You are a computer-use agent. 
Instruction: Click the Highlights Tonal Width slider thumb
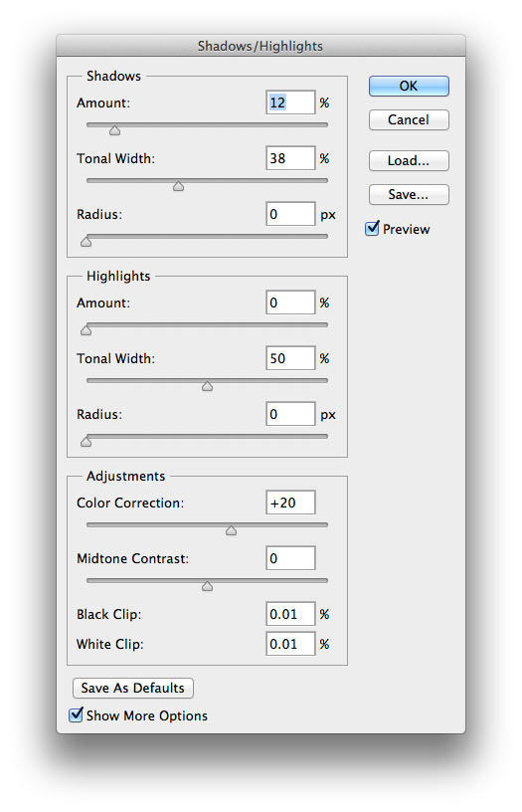pos(208,386)
